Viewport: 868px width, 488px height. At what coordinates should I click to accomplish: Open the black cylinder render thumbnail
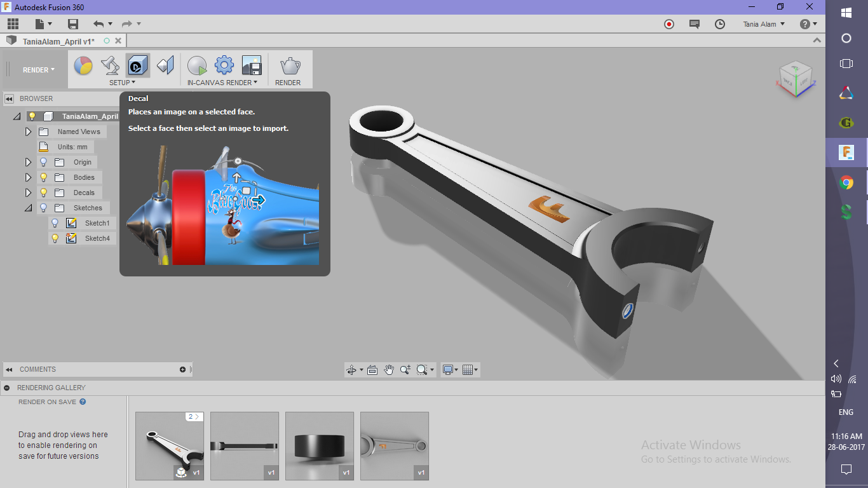[x=320, y=446]
